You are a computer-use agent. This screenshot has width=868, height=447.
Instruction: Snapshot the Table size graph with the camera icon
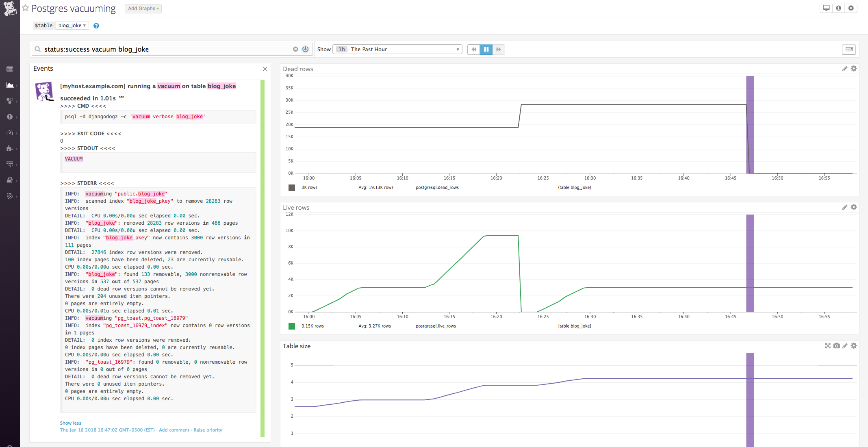pos(836,346)
